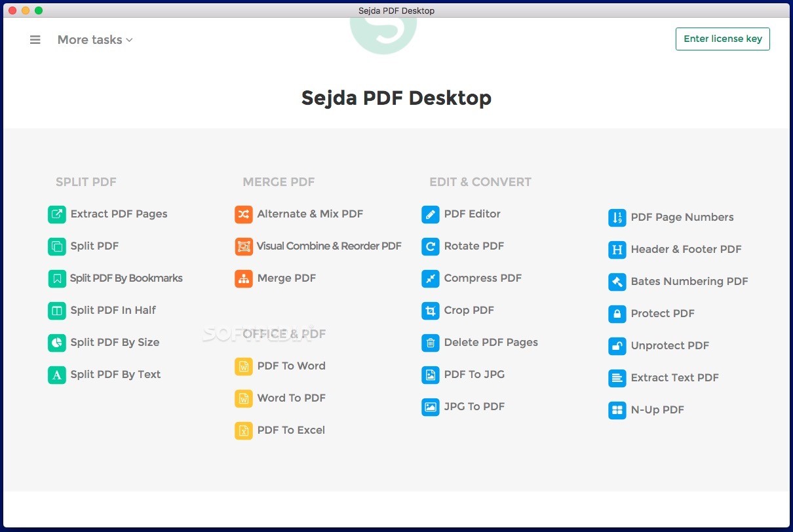This screenshot has width=793, height=532.
Task: Click the Split PDF By Bookmarks icon
Action: click(57, 278)
